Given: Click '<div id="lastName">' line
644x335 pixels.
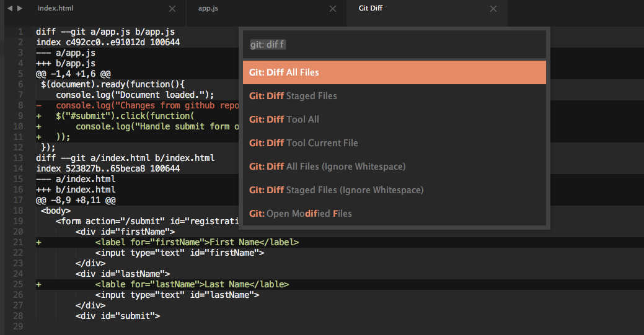Looking at the screenshot, I should coord(123,274).
